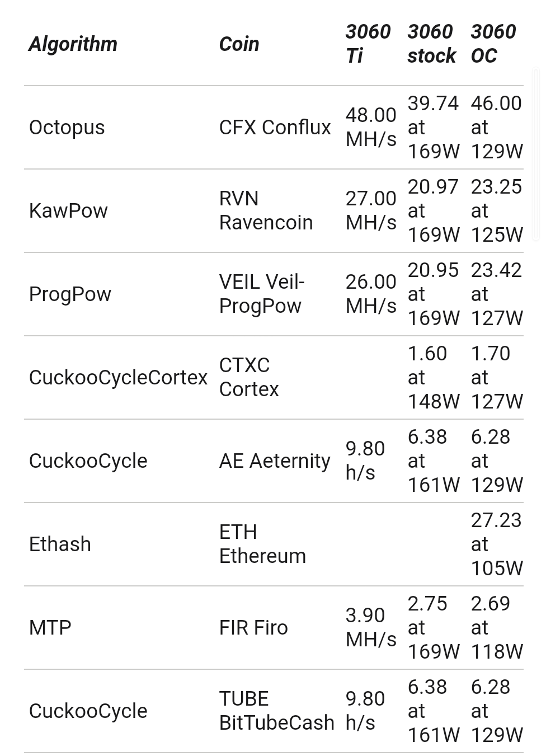Viewport: 546px width, 756px height.
Task: Click the TUBE BitTubeCash coin cell
Action: [x=276, y=711]
